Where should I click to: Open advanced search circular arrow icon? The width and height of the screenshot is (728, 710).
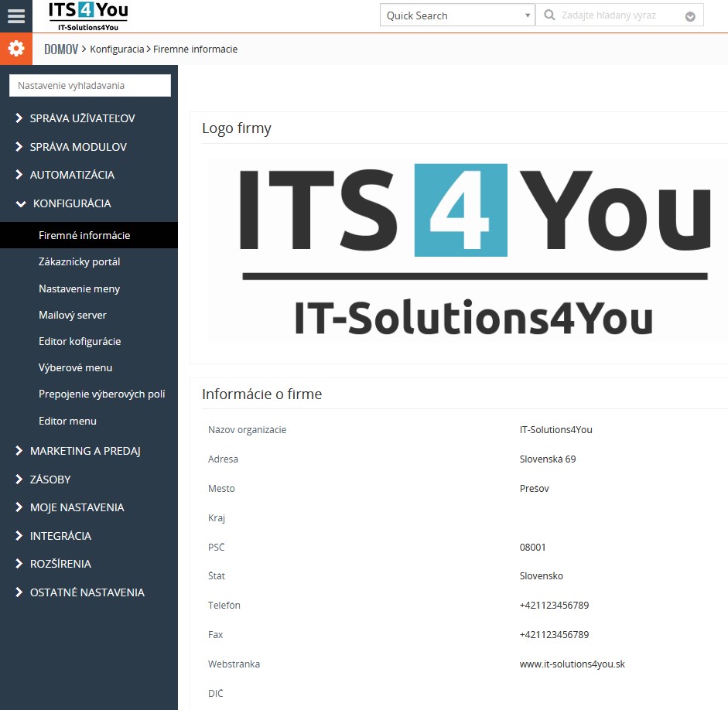[690, 17]
